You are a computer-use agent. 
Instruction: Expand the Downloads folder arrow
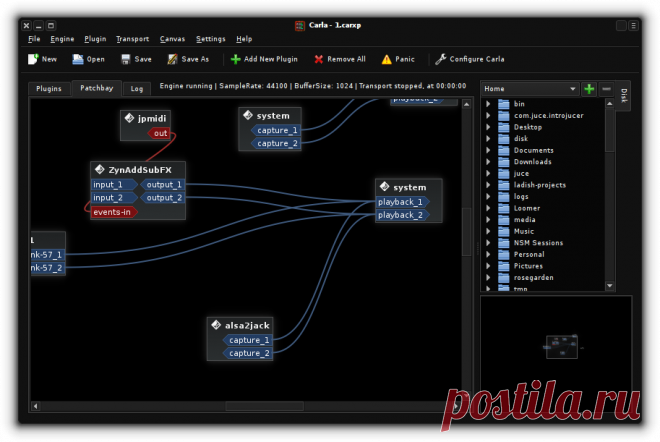(488, 162)
